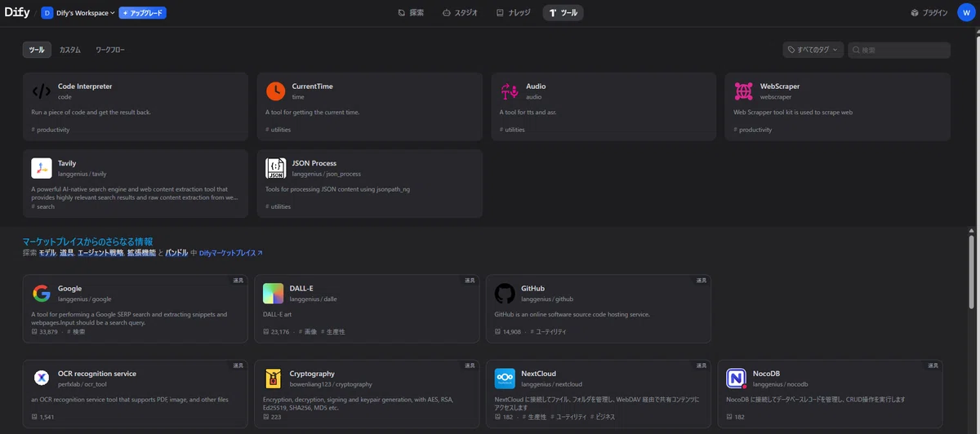Viewport: 980px width, 434px height.
Task: Click the langgenius / tavily author text
Action: tap(82, 174)
